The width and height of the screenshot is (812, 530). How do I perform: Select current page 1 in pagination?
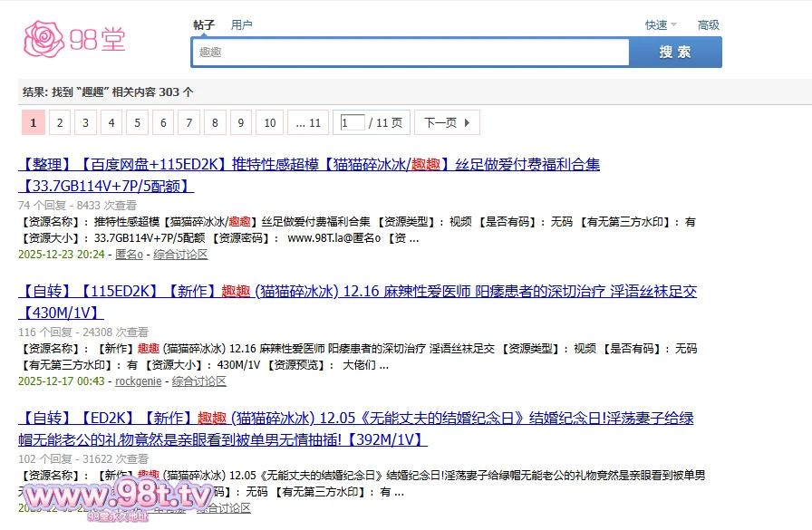[33, 123]
